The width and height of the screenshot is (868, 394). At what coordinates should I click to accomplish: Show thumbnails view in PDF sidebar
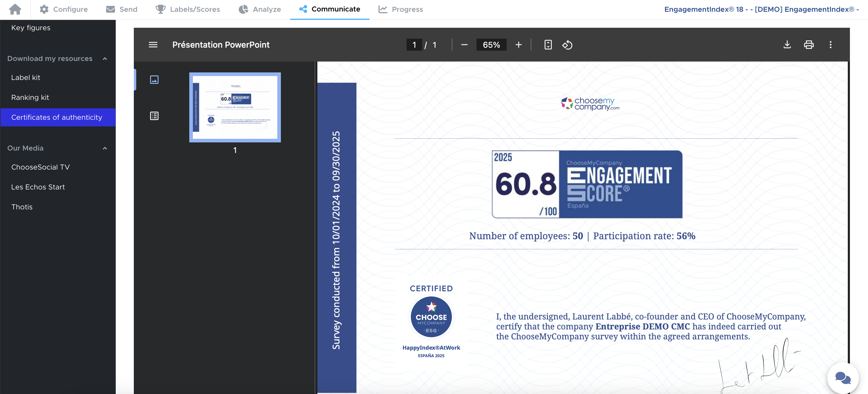(154, 80)
